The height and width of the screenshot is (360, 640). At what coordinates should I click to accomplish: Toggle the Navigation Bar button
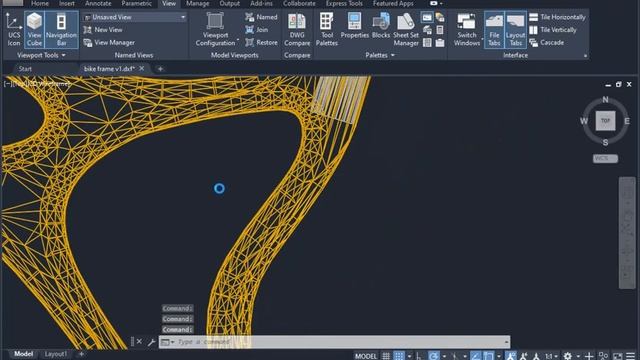point(61,30)
